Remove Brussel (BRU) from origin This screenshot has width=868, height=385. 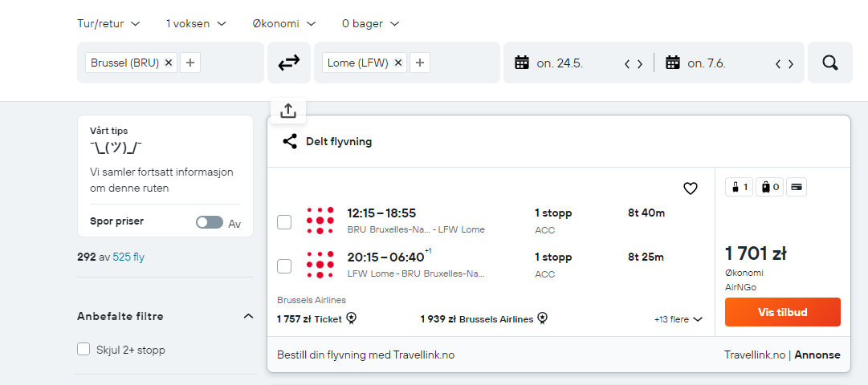coord(169,63)
